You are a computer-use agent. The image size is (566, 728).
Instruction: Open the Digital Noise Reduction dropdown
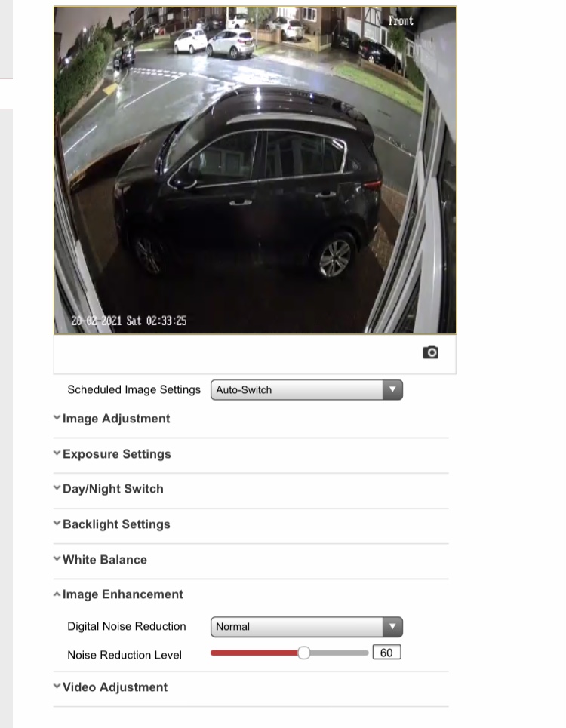[306, 627]
